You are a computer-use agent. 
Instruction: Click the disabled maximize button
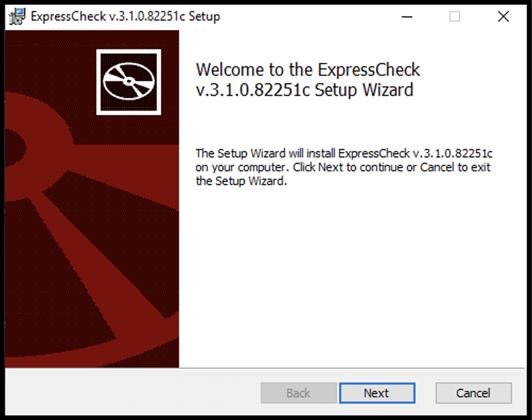point(455,17)
